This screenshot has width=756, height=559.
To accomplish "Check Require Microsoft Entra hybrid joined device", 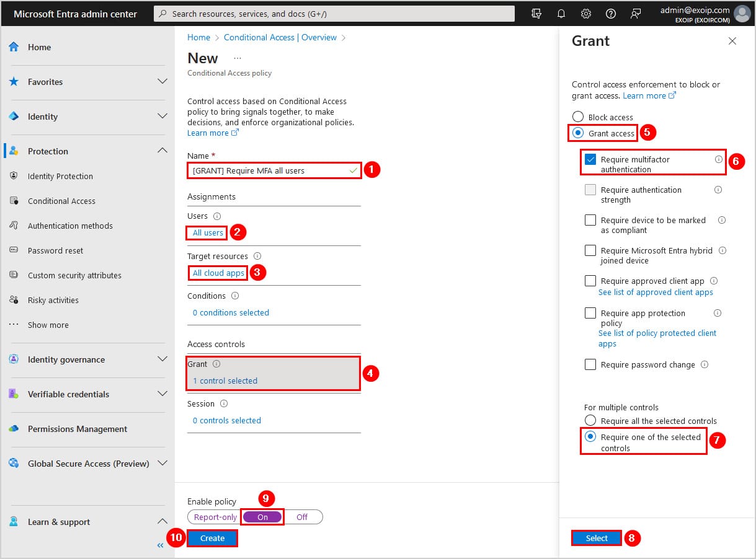I will pos(590,250).
